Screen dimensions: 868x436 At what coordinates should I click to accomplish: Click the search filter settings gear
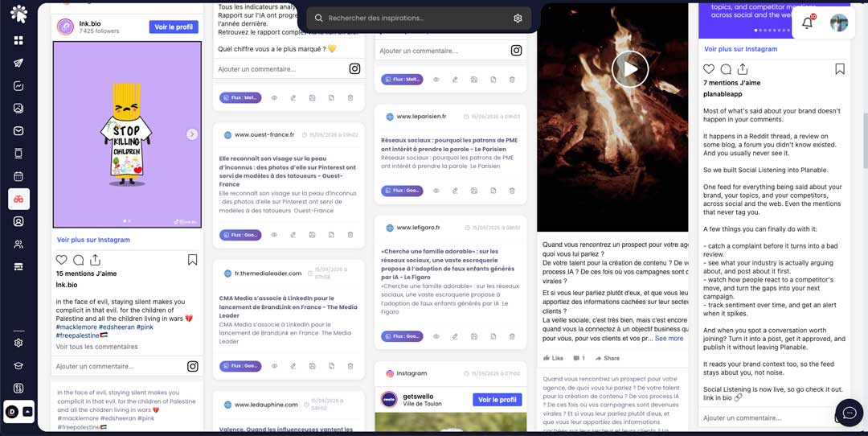point(518,19)
